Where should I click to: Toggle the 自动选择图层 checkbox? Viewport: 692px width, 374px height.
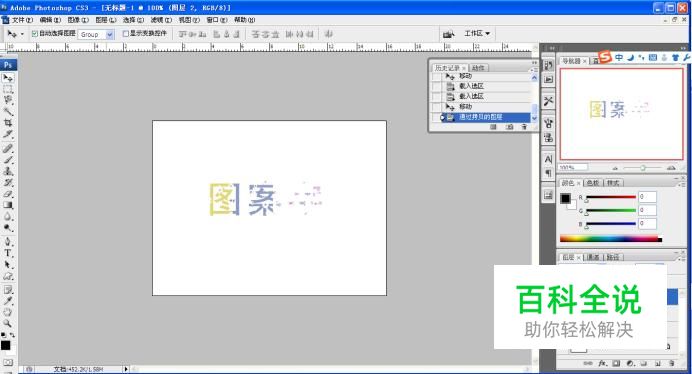click(x=35, y=34)
